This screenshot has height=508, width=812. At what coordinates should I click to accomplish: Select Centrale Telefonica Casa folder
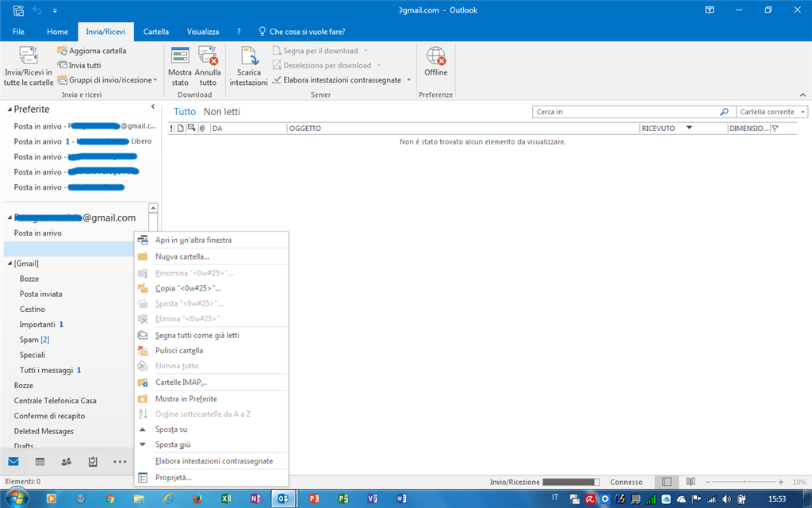pyautogui.click(x=55, y=401)
